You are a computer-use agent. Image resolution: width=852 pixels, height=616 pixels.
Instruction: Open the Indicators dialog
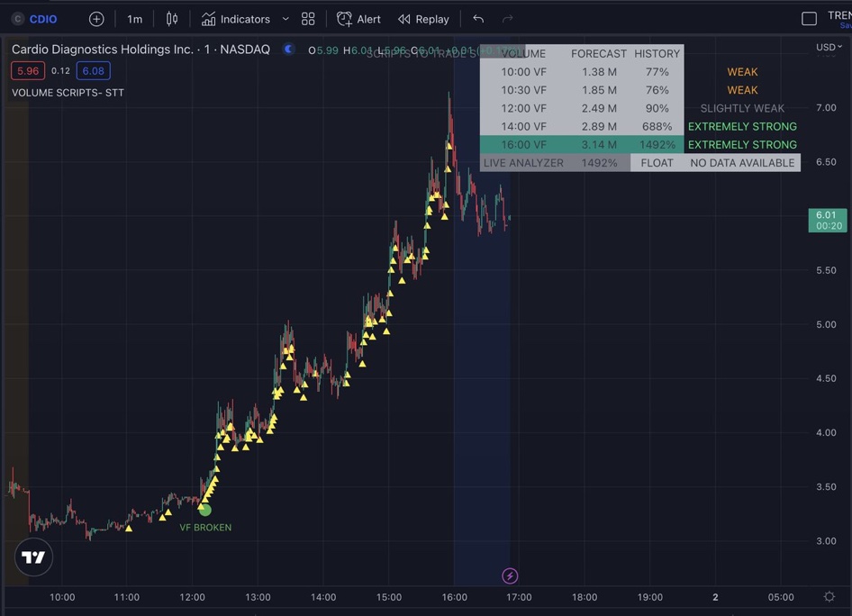tap(236, 19)
